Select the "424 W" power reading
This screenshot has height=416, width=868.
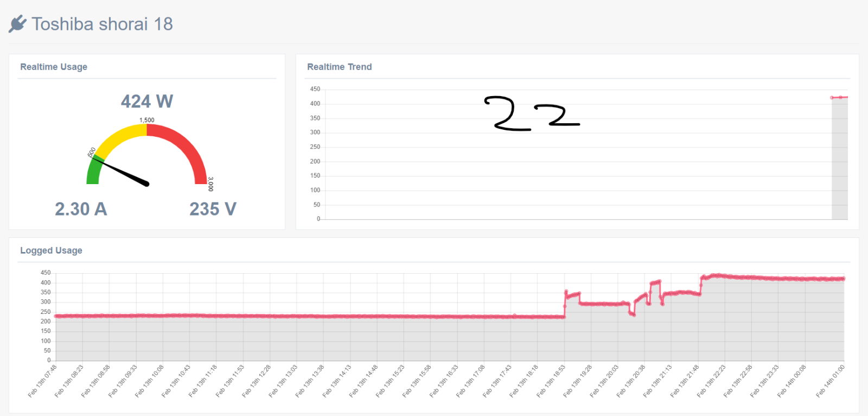click(147, 102)
